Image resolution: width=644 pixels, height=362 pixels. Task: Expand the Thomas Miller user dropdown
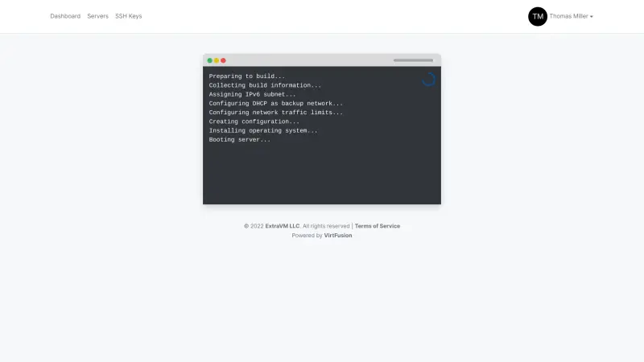pyautogui.click(x=571, y=16)
